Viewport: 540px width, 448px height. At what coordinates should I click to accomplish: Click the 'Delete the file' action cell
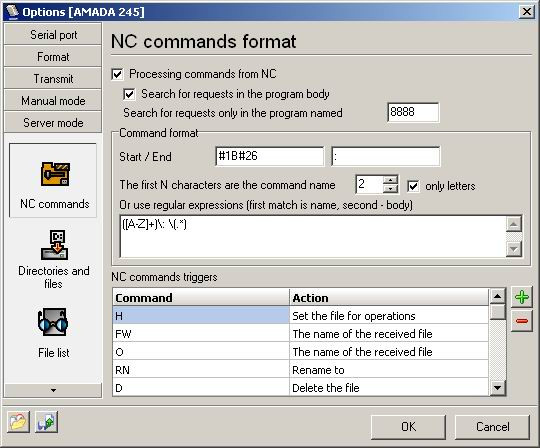[x=389, y=387]
